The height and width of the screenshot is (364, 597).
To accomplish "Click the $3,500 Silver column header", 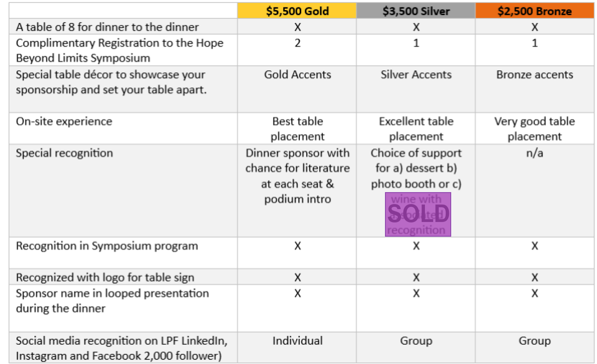I will coord(416,11).
